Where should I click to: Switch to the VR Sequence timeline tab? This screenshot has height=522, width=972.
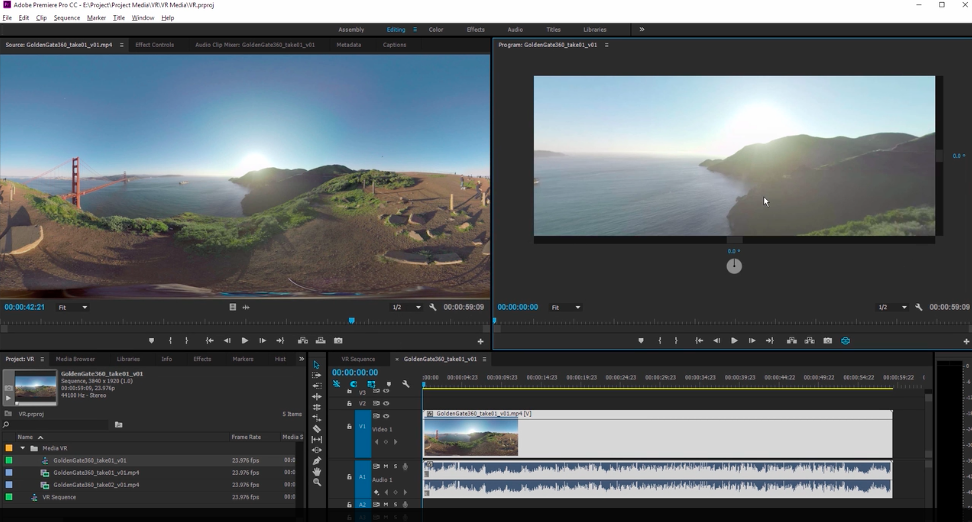(x=357, y=359)
